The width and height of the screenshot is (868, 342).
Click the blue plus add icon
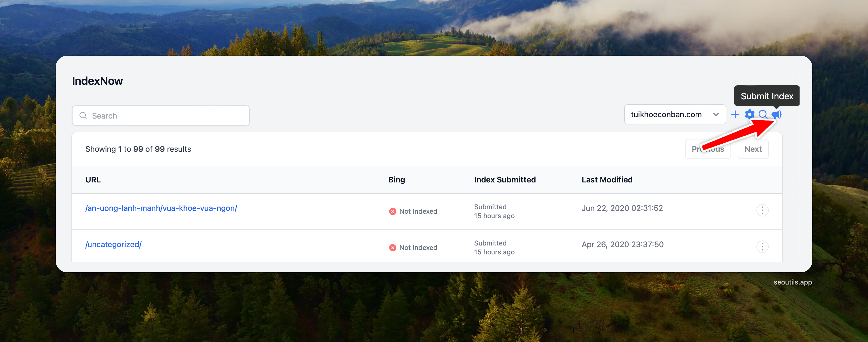735,115
